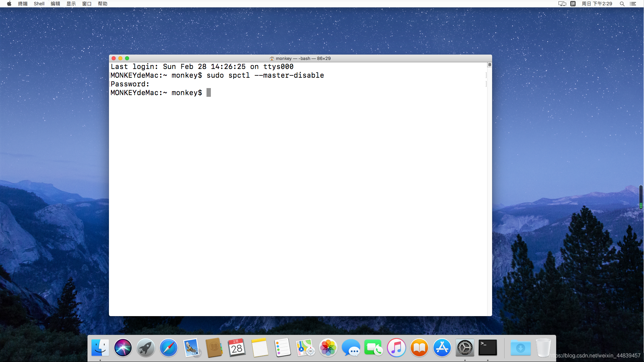Open Photos app in the Dock

click(x=328, y=348)
